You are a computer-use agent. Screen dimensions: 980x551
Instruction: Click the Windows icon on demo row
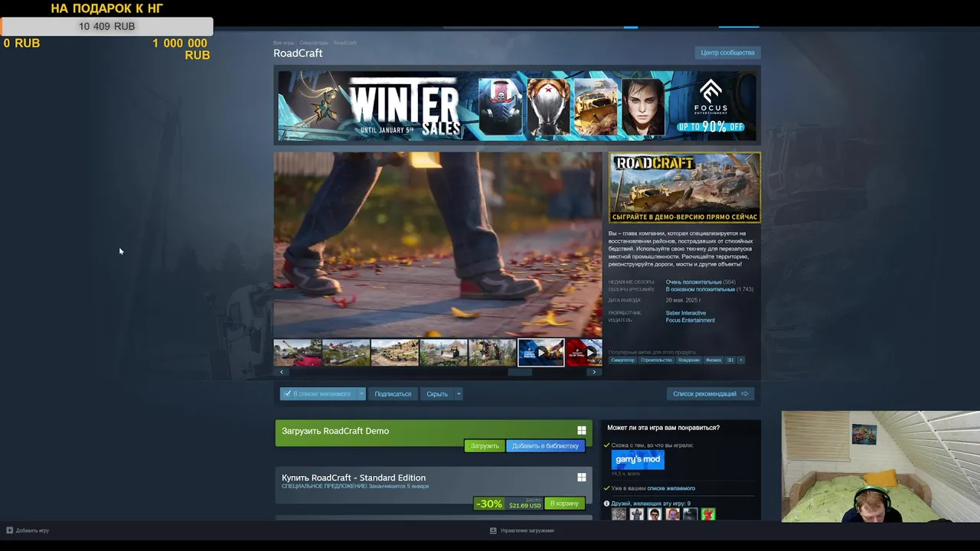[x=582, y=431]
